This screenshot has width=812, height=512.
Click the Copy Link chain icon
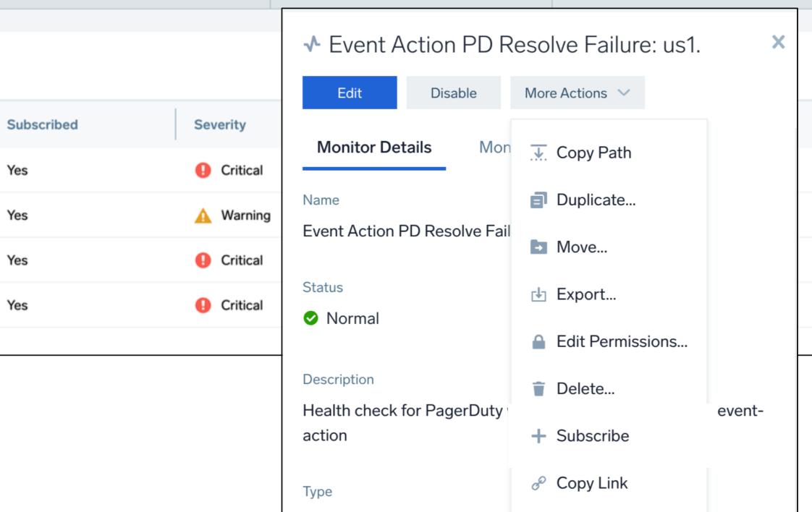[538, 482]
